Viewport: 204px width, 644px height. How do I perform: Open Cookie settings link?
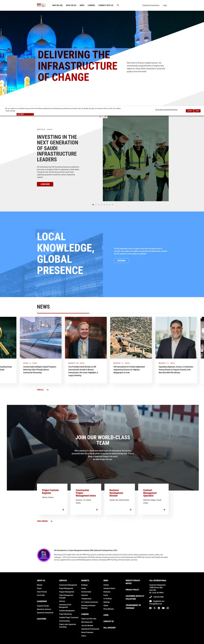(10, 111)
